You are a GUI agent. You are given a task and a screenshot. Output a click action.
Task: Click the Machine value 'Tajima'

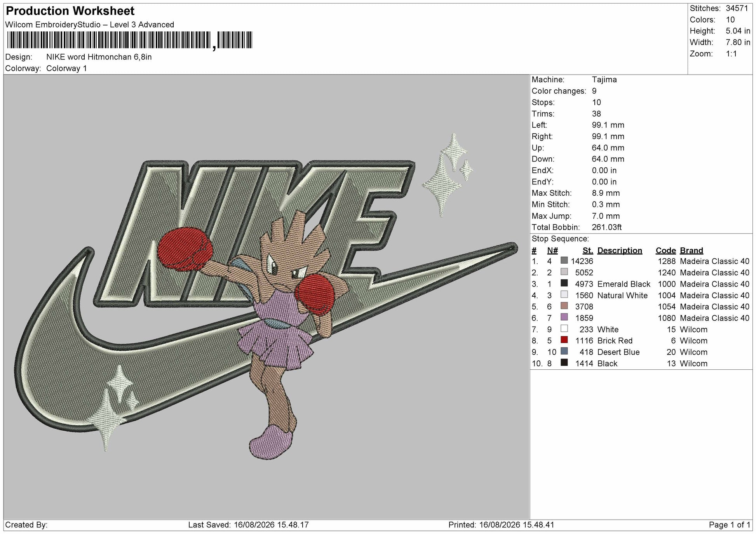tap(604, 80)
